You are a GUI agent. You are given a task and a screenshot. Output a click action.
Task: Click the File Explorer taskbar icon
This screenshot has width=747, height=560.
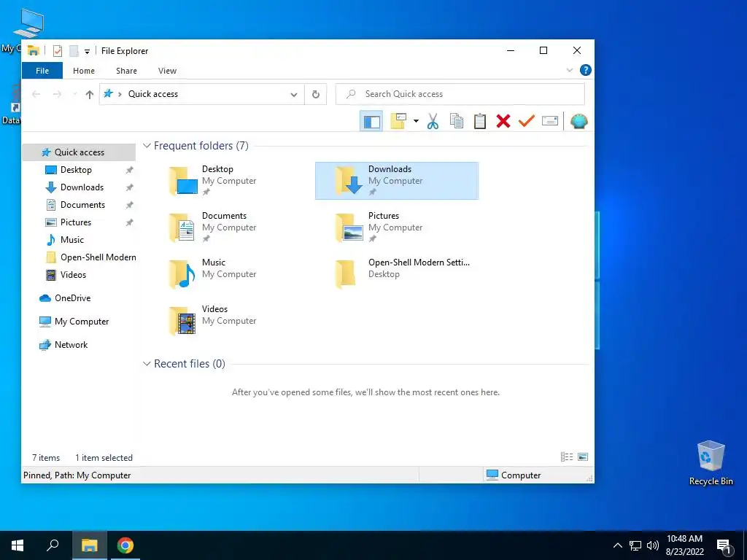coord(89,545)
